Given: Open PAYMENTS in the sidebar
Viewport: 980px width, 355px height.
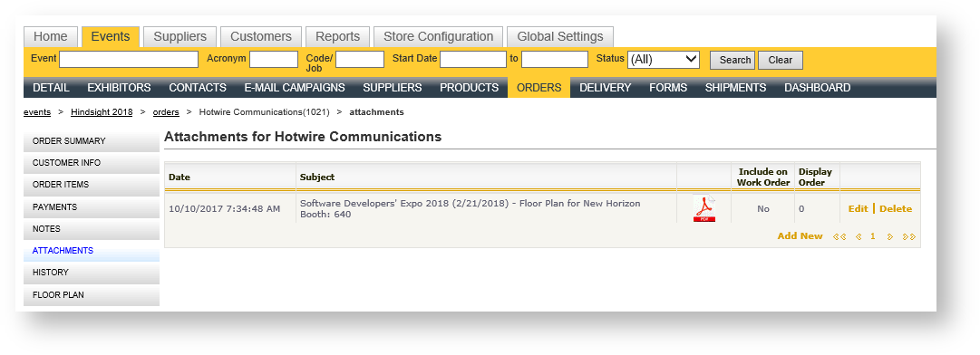Looking at the screenshot, I should click(92, 207).
